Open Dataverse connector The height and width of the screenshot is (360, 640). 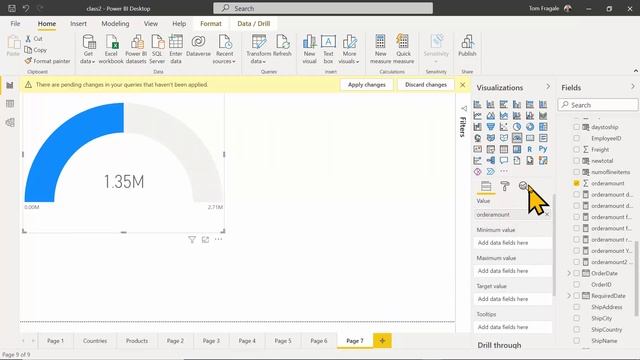click(198, 46)
